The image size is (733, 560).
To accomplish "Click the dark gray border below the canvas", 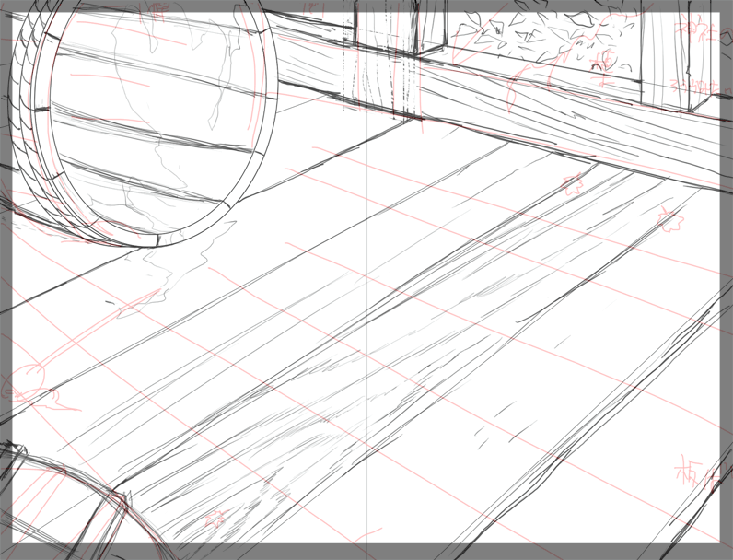I will [368, 551].
